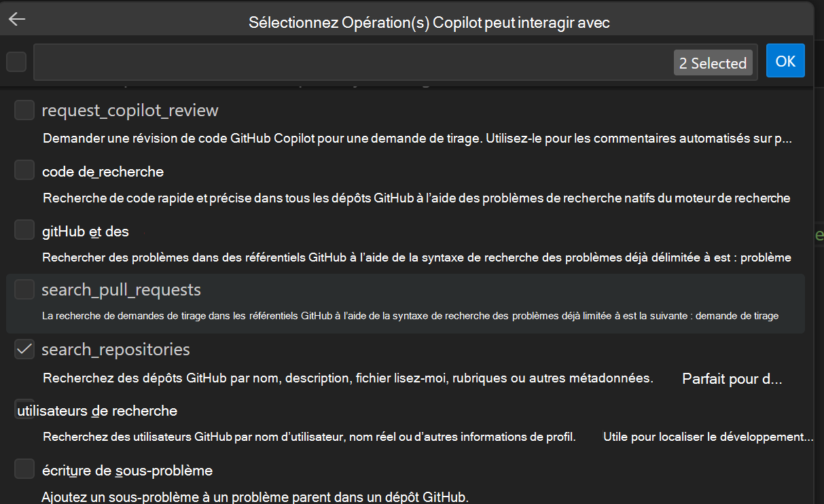Click the request_copilot_review label text
The image size is (824, 504).
click(130, 109)
